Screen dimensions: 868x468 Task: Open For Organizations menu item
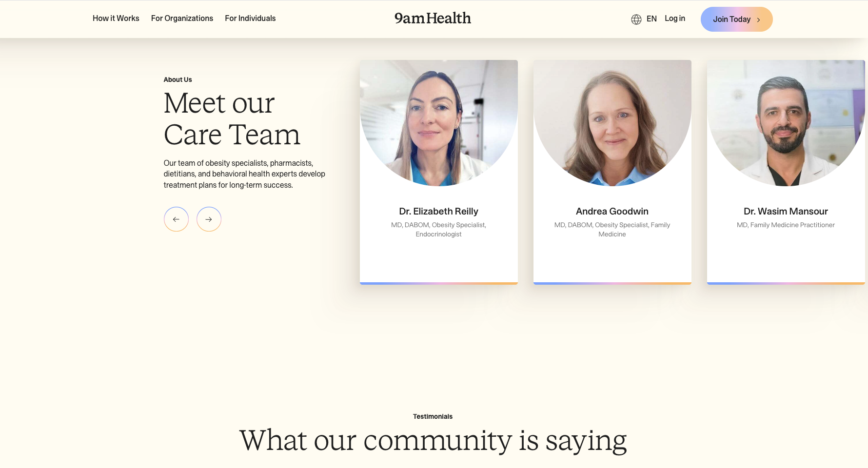tap(182, 19)
